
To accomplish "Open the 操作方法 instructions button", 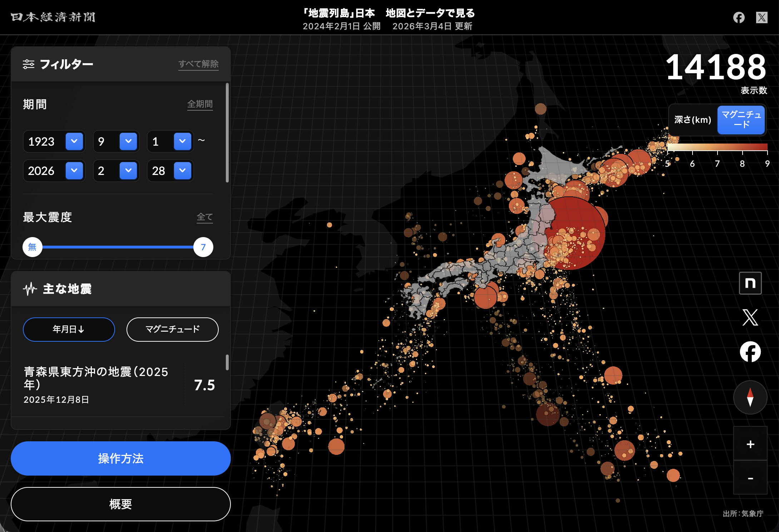I will (120, 458).
